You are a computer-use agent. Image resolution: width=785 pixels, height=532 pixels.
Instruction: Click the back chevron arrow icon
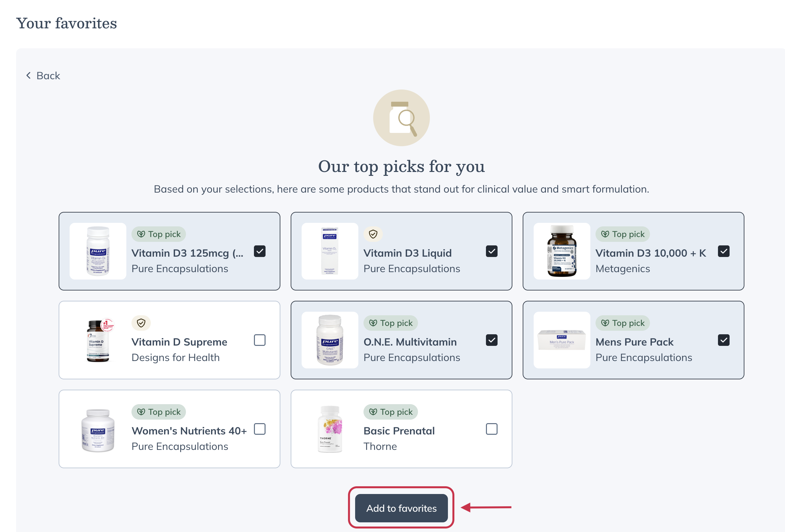pos(29,76)
